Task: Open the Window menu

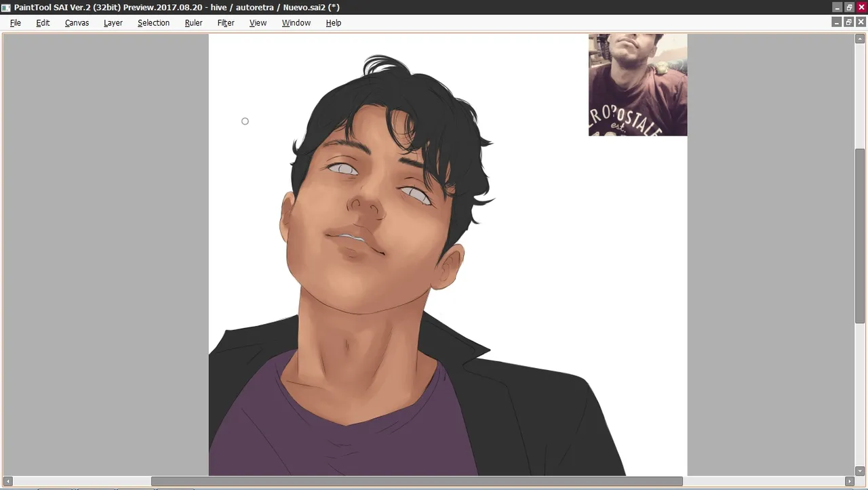Action: pos(296,22)
